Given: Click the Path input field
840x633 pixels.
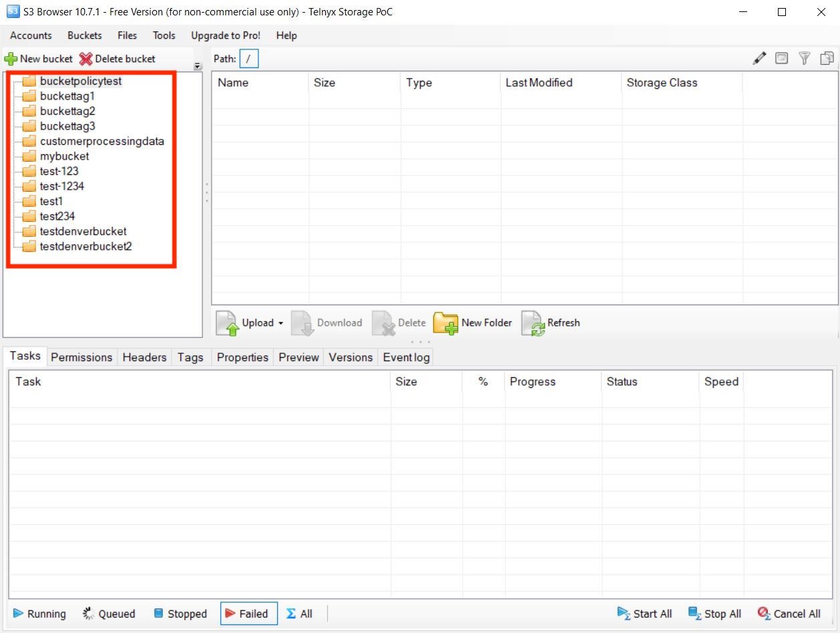Looking at the screenshot, I should coord(249,59).
